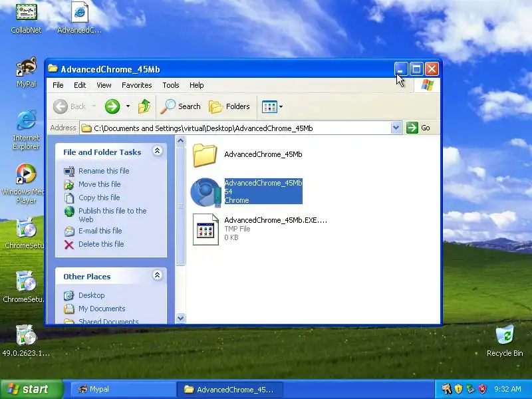Select the Recycle Bin icon
532x399 pixels.
click(505, 335)
